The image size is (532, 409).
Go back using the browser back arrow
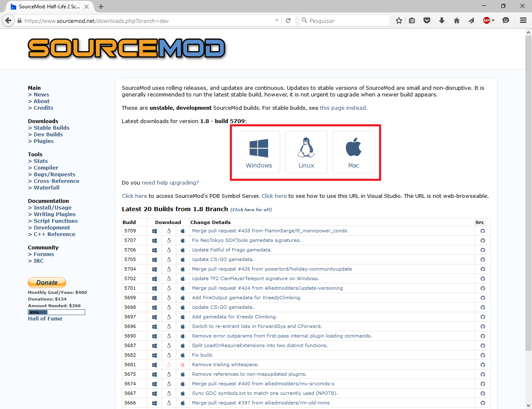pos(8,20)
